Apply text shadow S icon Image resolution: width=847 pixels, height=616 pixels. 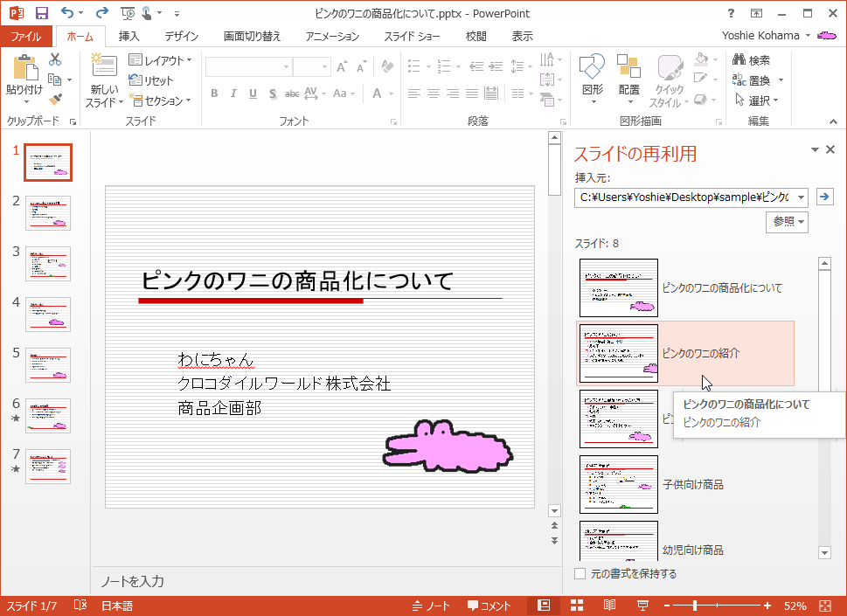[x=273, y=93]
